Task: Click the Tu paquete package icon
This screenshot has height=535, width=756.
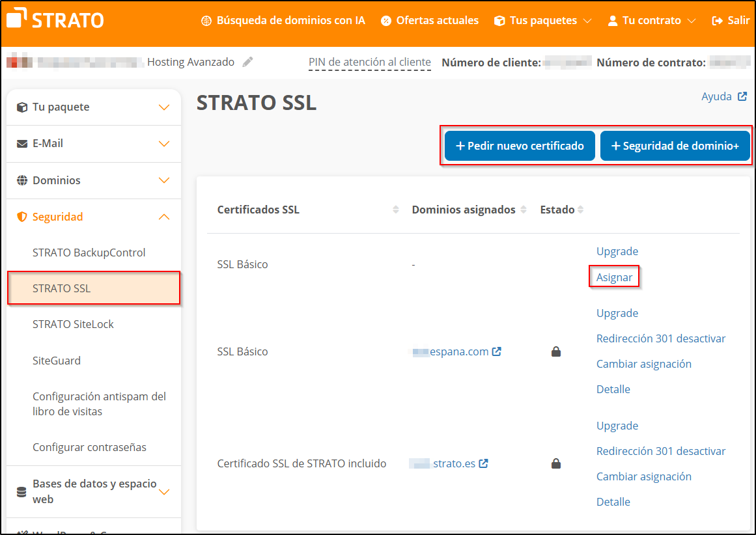Action: pos(20,107)
